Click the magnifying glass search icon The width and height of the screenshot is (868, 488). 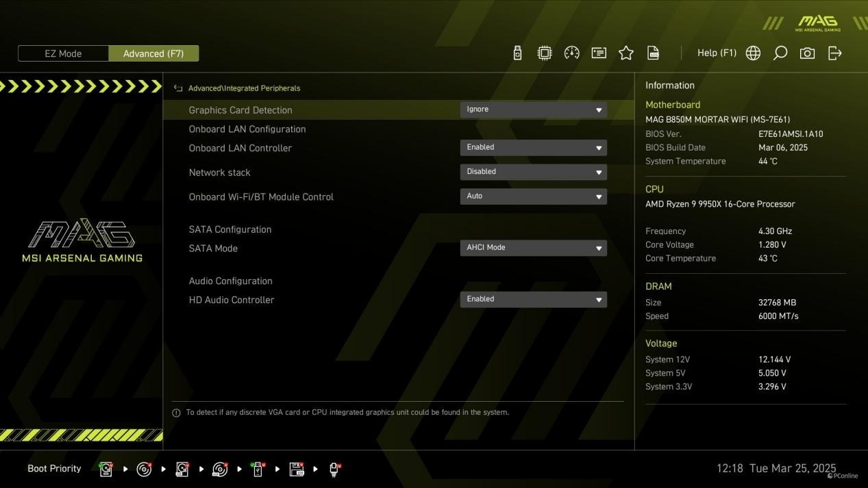(x=780, y=53)
